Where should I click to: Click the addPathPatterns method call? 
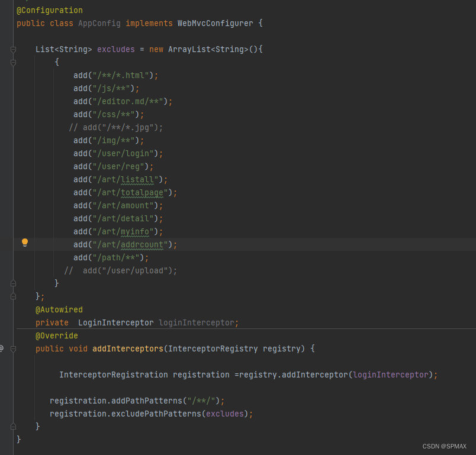(x=147, y=401)
